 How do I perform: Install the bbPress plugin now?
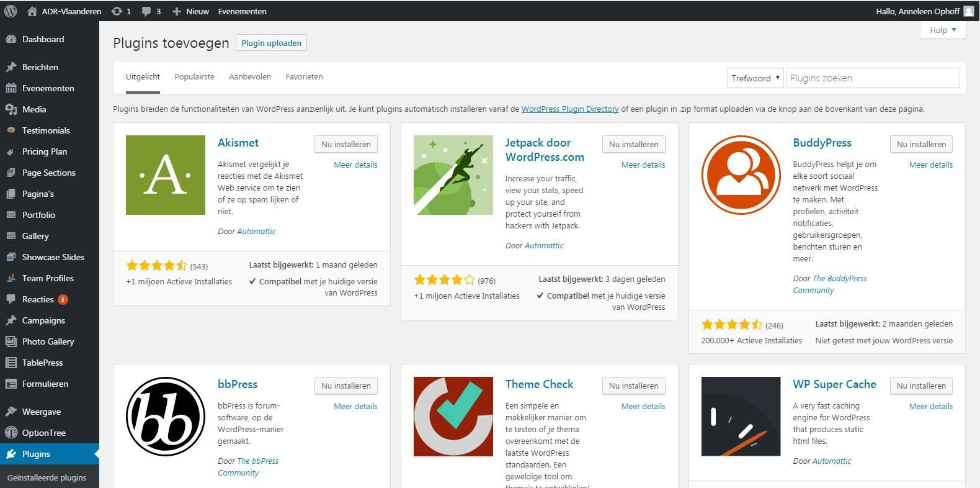346,386
